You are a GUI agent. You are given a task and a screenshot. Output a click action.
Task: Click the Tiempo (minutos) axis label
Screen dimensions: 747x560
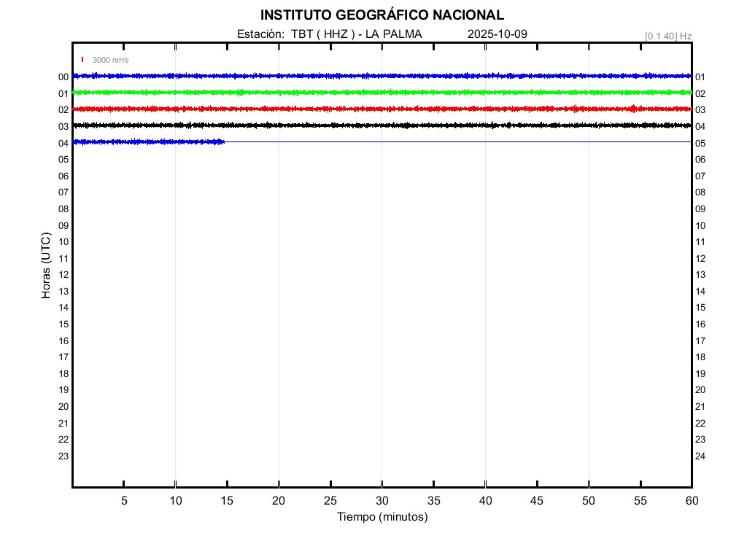382,517
